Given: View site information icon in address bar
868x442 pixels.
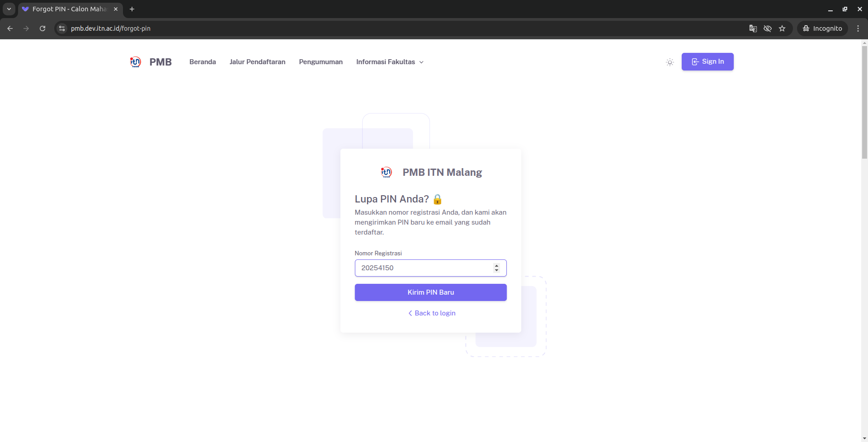Looking at the screenshot, I should (x=62, y=28).
